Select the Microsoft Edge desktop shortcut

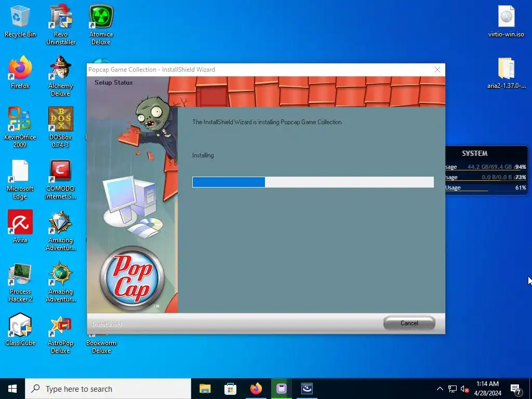click(20, 179)
